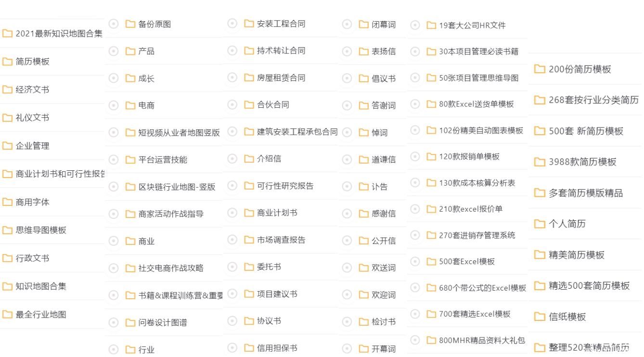Select the radio circle for 道谦信
This screenshot has width=644, height=357.
pos(347,159)
